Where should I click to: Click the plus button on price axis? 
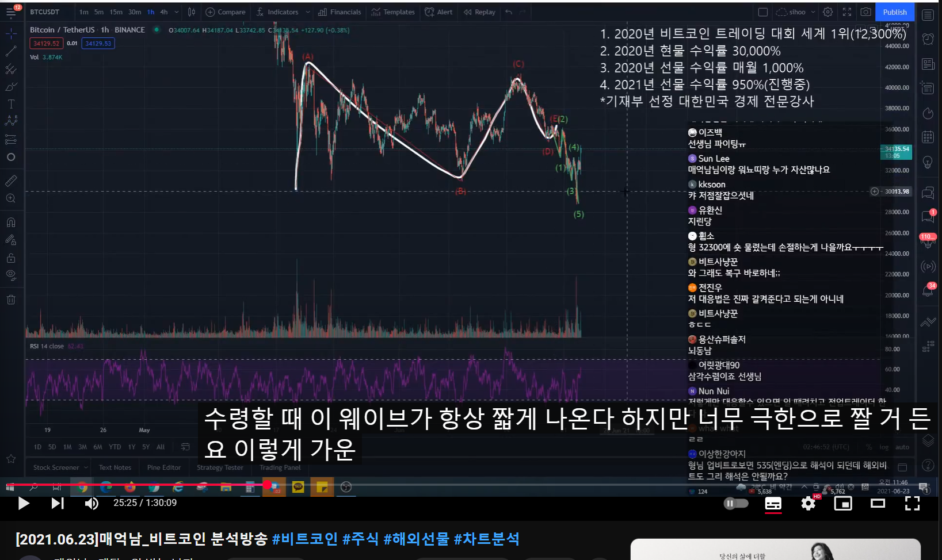(x=875, y=191)
